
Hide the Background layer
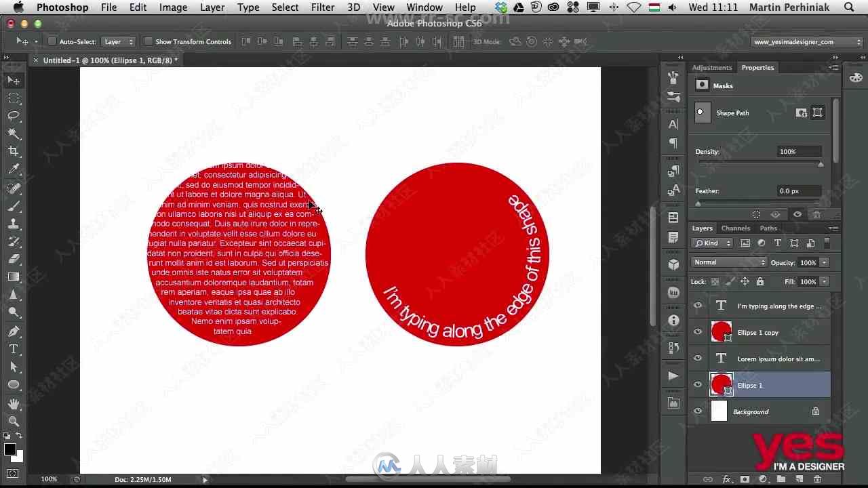point(698,411)
